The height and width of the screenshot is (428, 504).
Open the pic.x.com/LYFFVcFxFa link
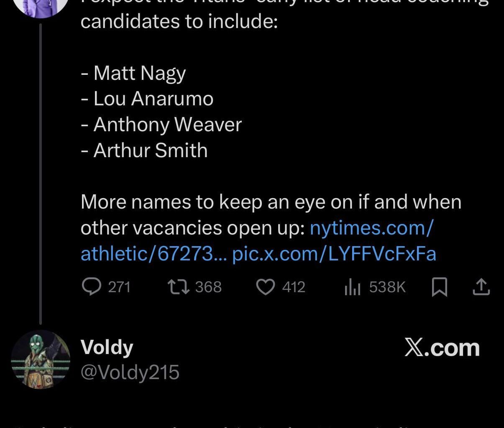[x=334, y=254]
